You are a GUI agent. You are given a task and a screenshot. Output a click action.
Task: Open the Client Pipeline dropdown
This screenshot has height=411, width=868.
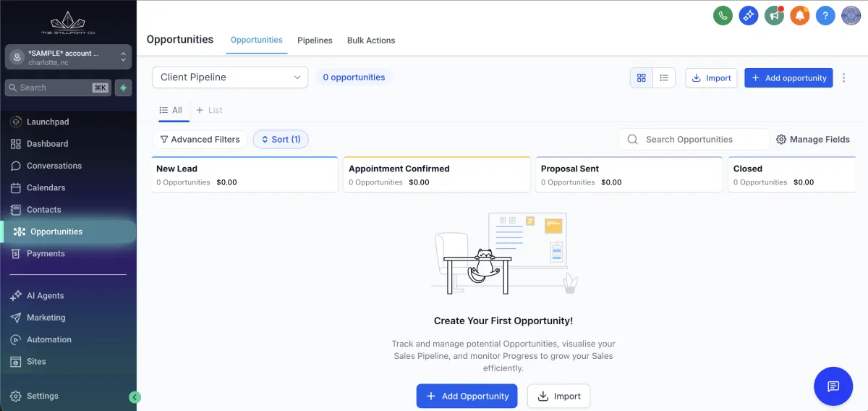(230, 77)
